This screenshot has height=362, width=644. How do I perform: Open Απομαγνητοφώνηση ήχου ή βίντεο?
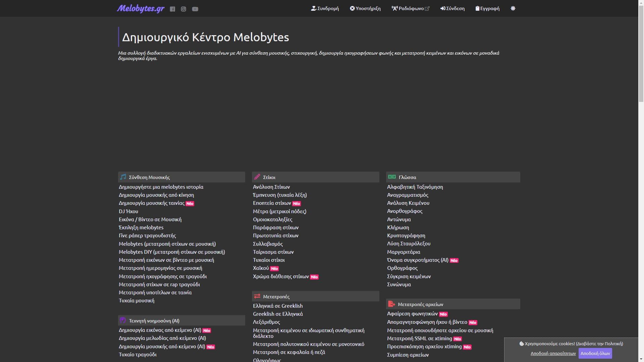427,322
